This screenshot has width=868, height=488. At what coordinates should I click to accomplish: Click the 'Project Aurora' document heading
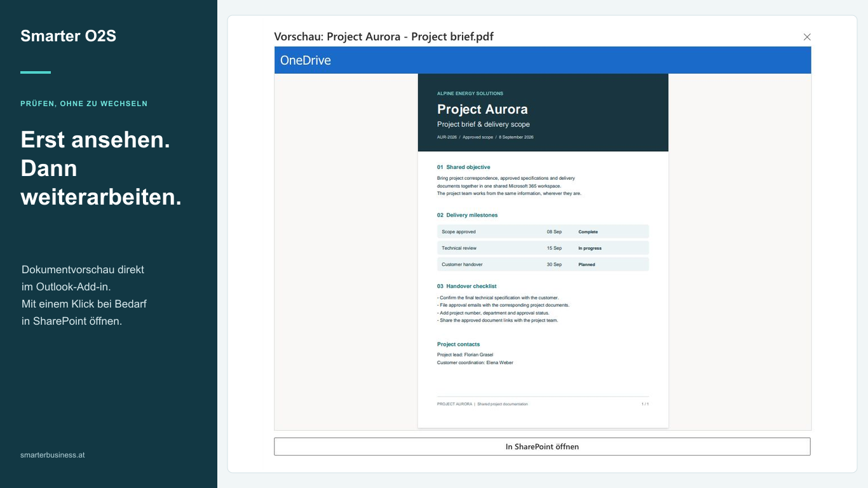[482, 109]
